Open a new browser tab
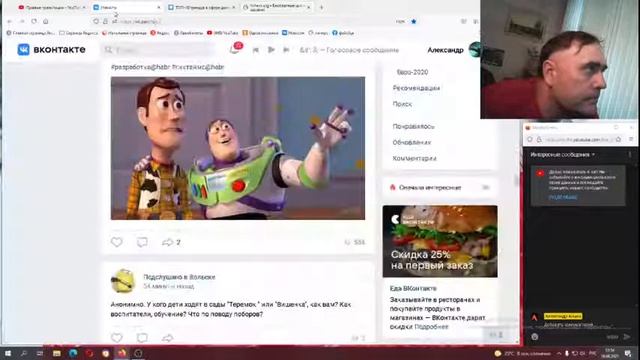The width and height of the screenshot is (640, 360). 321,7
